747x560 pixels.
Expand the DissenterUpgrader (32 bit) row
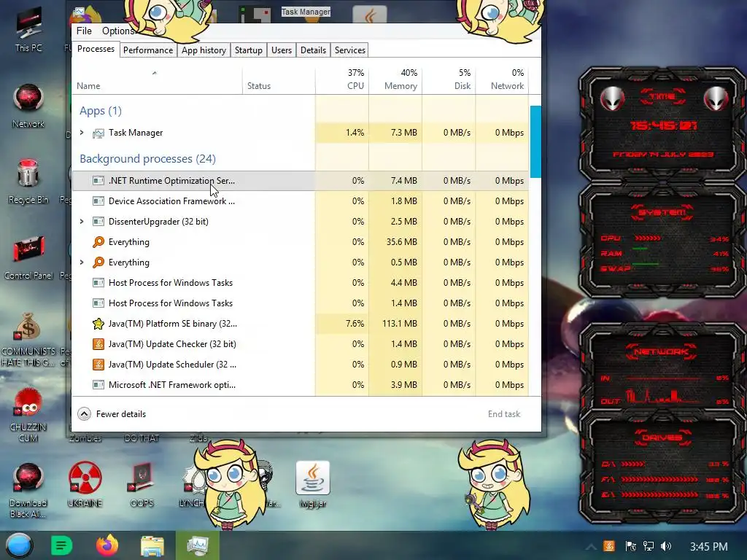(82, 222)
